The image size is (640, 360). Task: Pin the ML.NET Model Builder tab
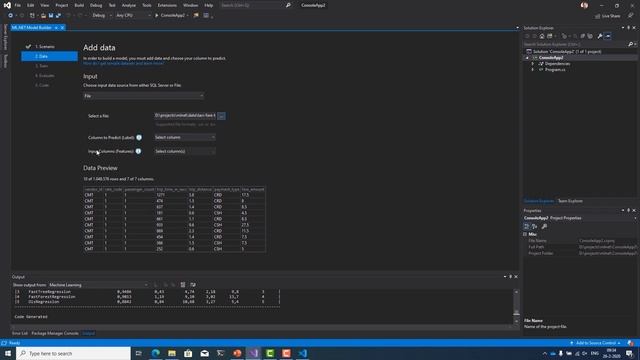56,28
